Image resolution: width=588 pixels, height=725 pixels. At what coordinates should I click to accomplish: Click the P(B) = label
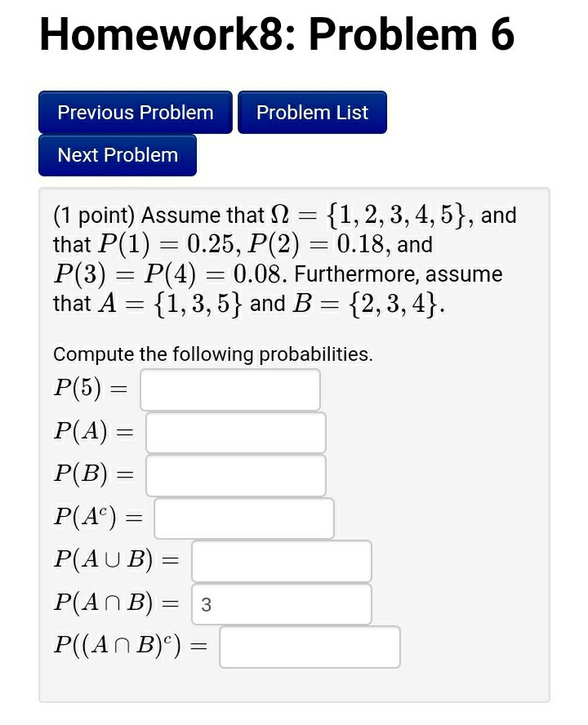point(92,474)
